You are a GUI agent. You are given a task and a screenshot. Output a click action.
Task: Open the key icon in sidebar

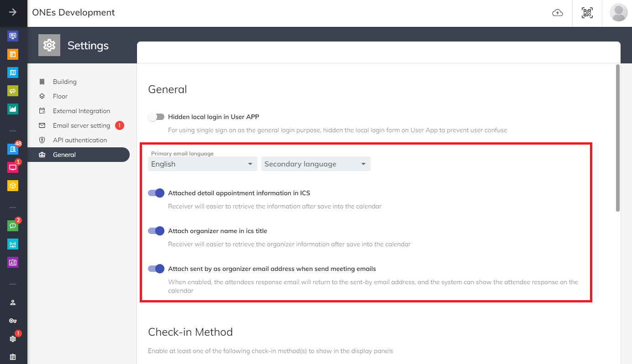[13, 321]
